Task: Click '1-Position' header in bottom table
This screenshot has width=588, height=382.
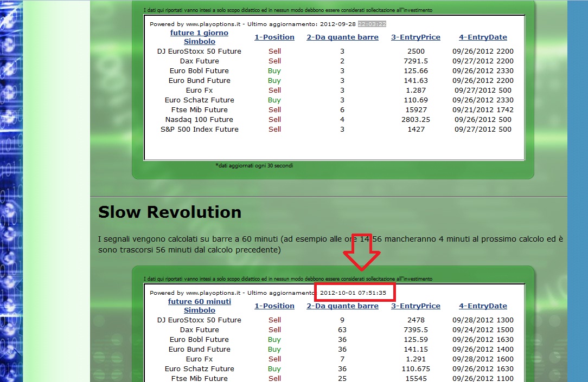Action: pyautogui.click(x=274, y=306)
